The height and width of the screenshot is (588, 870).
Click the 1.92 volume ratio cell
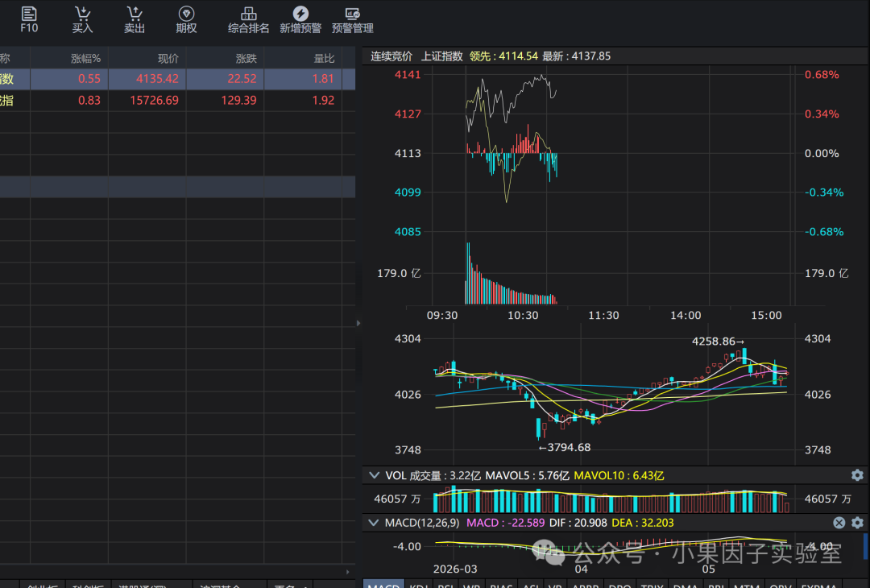pyautogui.click(x=323, y=101)
